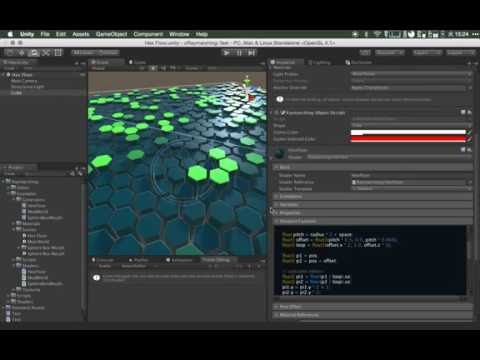Click the Play button

227,53
